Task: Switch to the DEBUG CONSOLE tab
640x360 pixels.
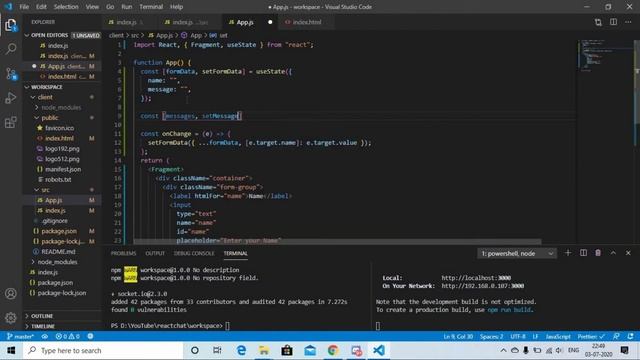Action: (194, 253)
